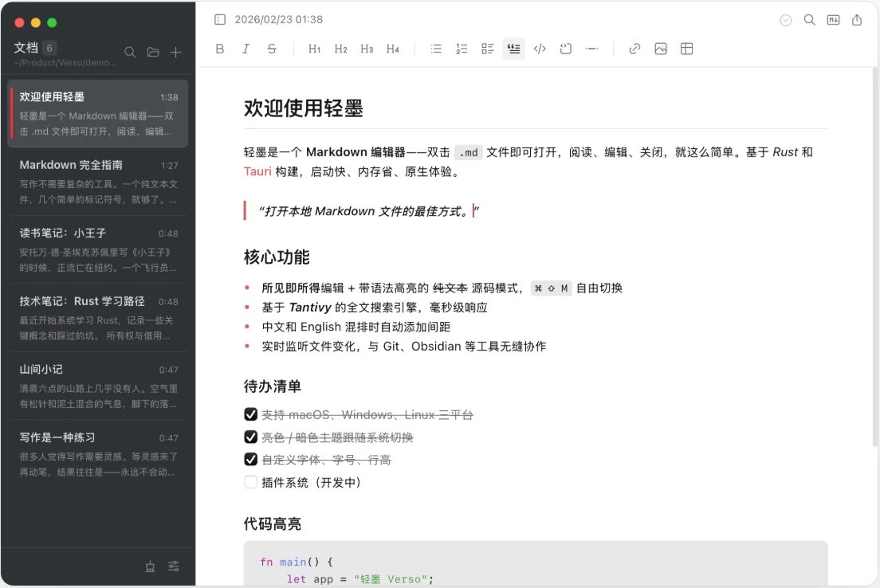
Task: Open the share/export menu
Action: pyautogui.click(x=857, y=20)
